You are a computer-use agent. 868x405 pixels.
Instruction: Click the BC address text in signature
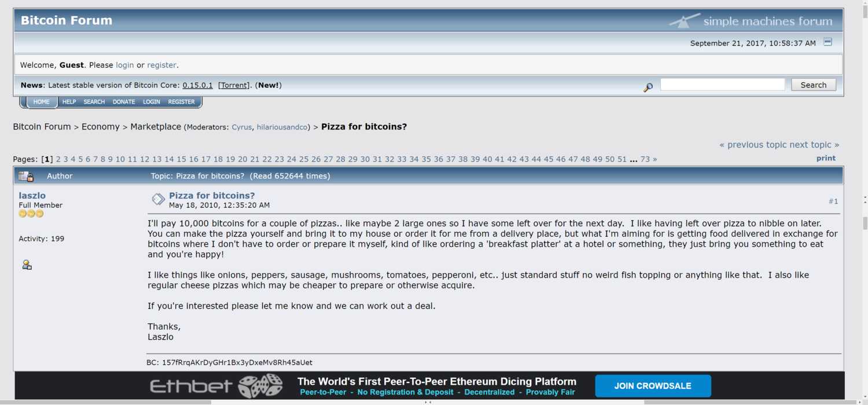pos(229,363)
